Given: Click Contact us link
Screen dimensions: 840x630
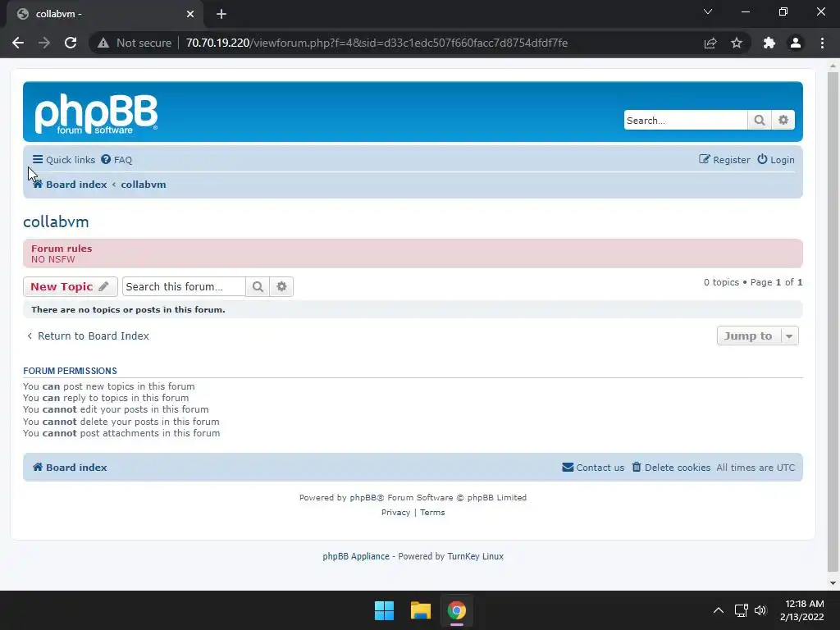Looking at the screenshot, I should click(x=593, y=467).
